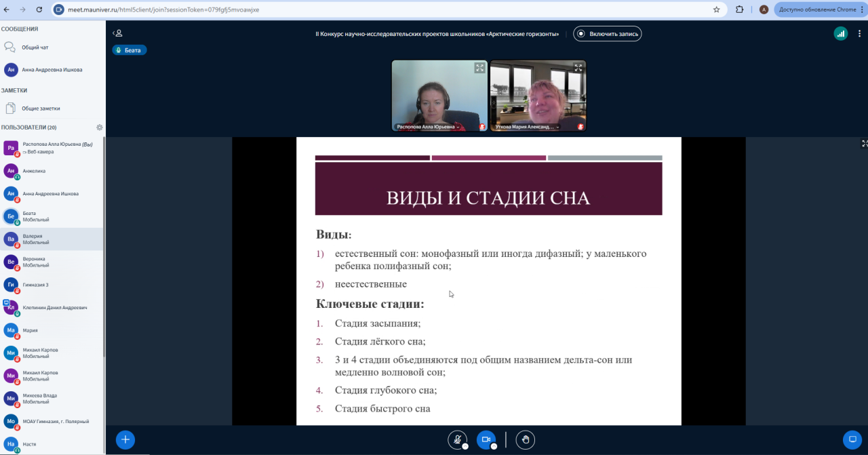The height and width of the screenshot is (455, 868).
Task: Raise hand using the hand icon
Action: coord(525,440)
